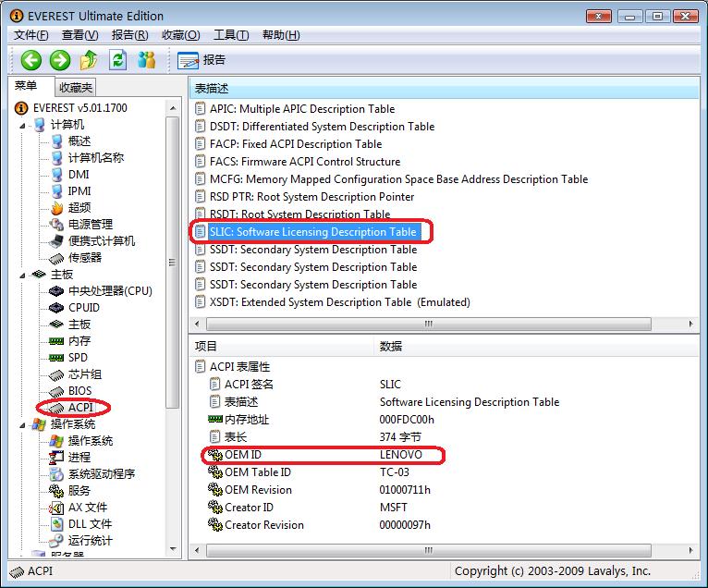Click the report icon in toolbar
The height and width of the screenshot is (588, 708).
pos(189,61)
